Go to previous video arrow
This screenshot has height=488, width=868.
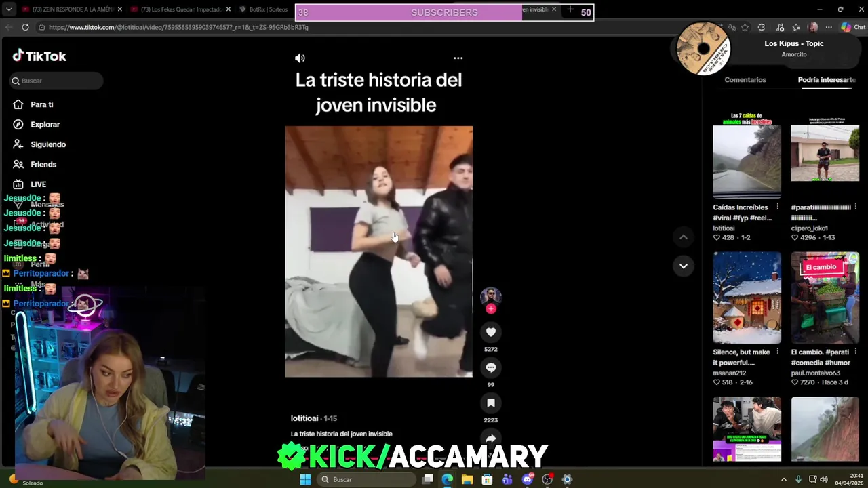684,237
